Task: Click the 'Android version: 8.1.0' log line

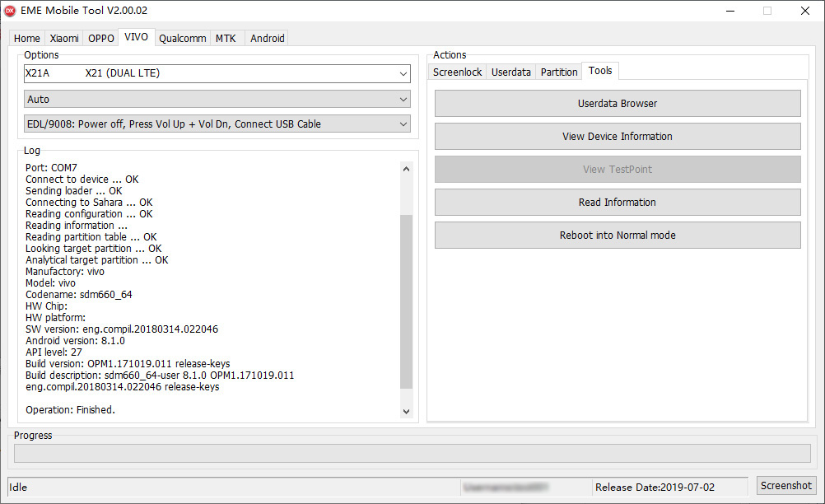Action: [x=75, y=341]
